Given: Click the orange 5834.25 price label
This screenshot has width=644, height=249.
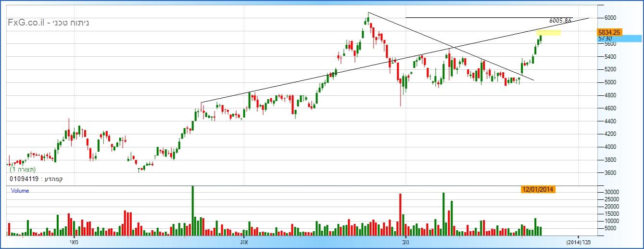Looking at the screenshot, I should click(609, 32).
